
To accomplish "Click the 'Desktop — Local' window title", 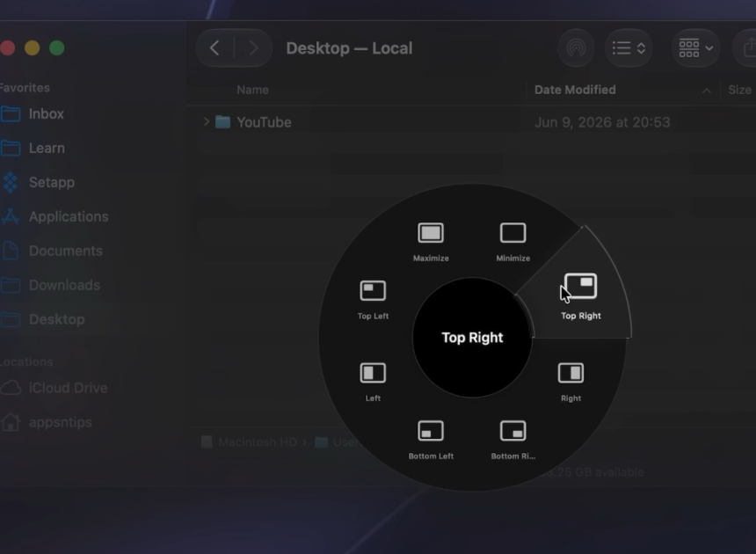I will 349,48.
